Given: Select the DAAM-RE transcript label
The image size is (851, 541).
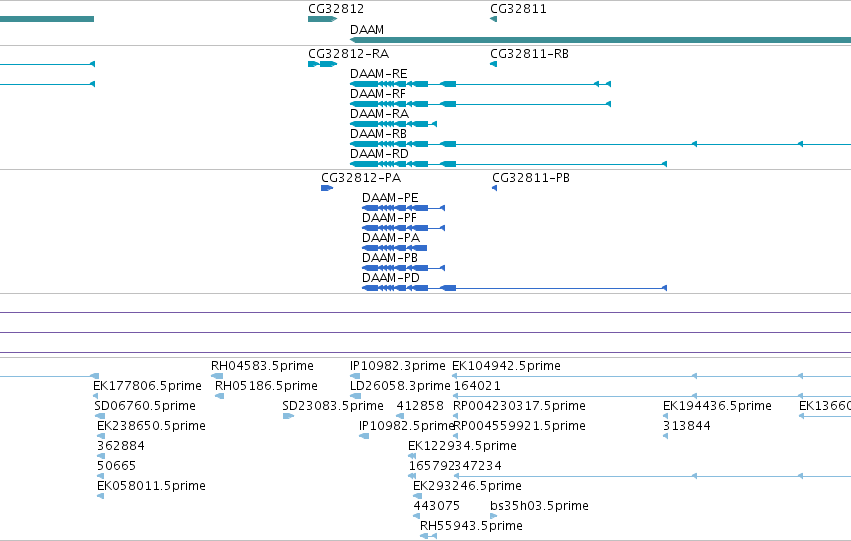Looking at the screenshot, I should click(x=378, y=74).
